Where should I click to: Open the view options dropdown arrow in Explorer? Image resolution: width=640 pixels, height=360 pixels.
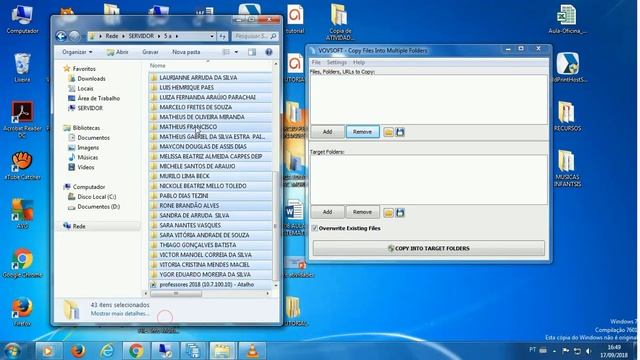coord(236,52)
